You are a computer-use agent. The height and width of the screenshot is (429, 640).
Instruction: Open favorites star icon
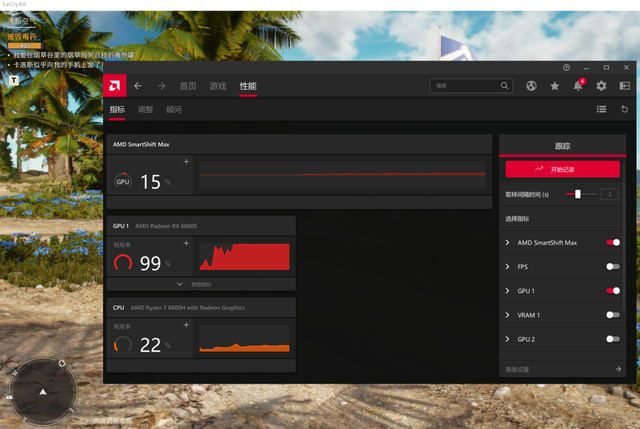pyautogui.click(x=554, y=86)
